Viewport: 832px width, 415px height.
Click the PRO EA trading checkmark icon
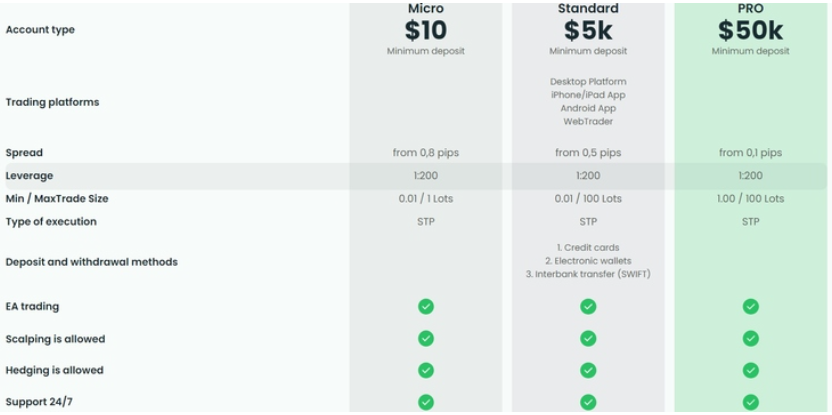tap(750, 307)
